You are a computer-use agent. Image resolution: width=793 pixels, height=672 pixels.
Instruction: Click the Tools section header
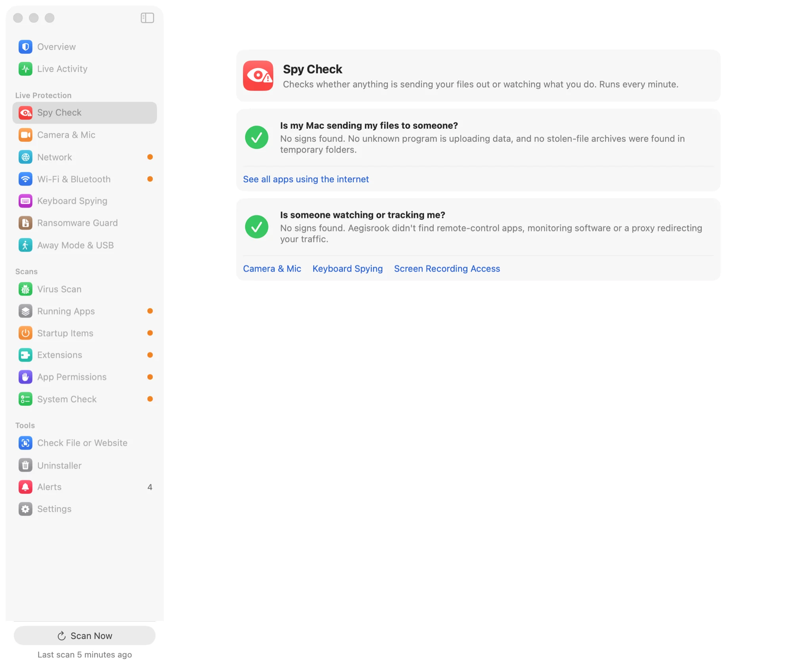coord(25,426)
